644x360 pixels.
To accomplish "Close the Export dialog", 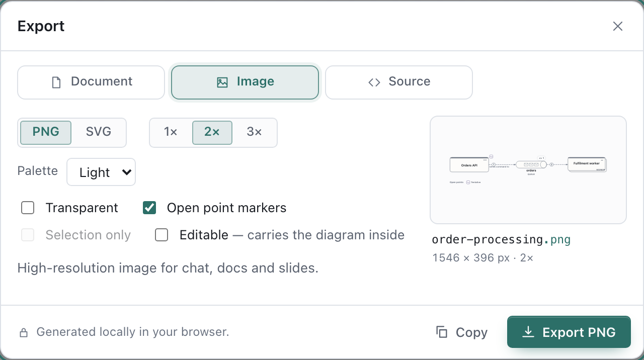I will point(617,26).
